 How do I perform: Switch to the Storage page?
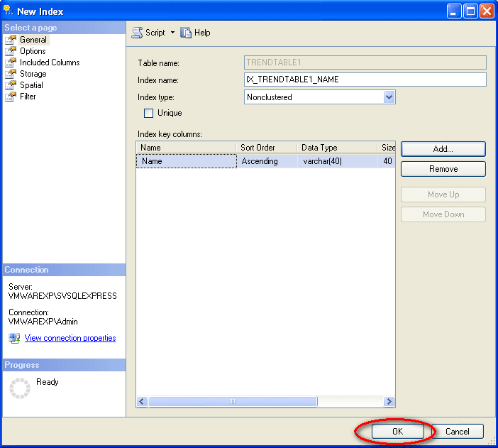click(33, 74)
